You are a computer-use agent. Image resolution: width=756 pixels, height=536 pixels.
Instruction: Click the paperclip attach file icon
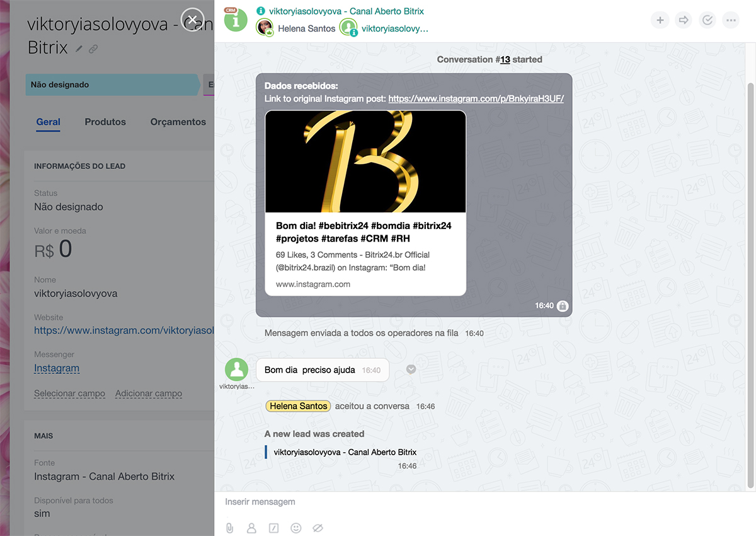coord(230,528)
